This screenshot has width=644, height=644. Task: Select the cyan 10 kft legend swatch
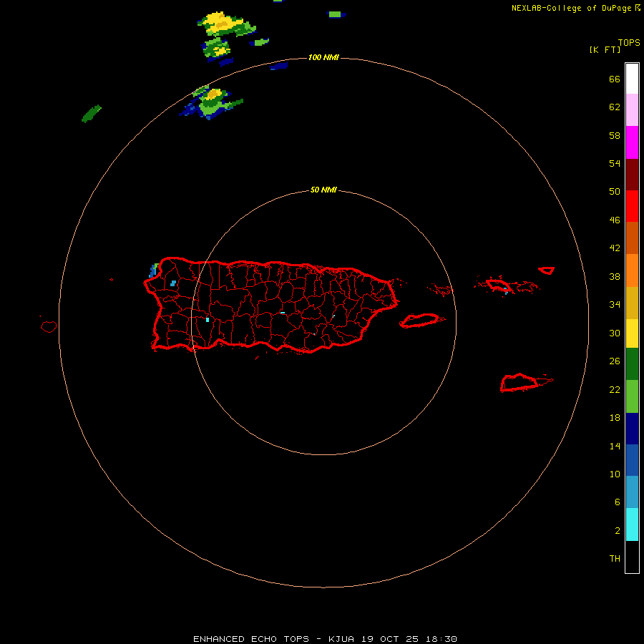632,524
